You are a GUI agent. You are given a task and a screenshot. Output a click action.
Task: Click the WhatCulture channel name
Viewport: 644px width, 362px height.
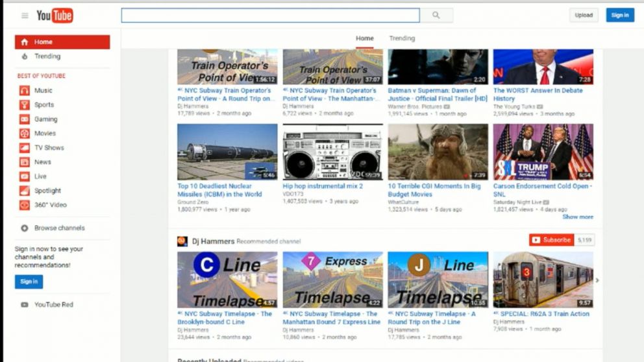(403, 202)
